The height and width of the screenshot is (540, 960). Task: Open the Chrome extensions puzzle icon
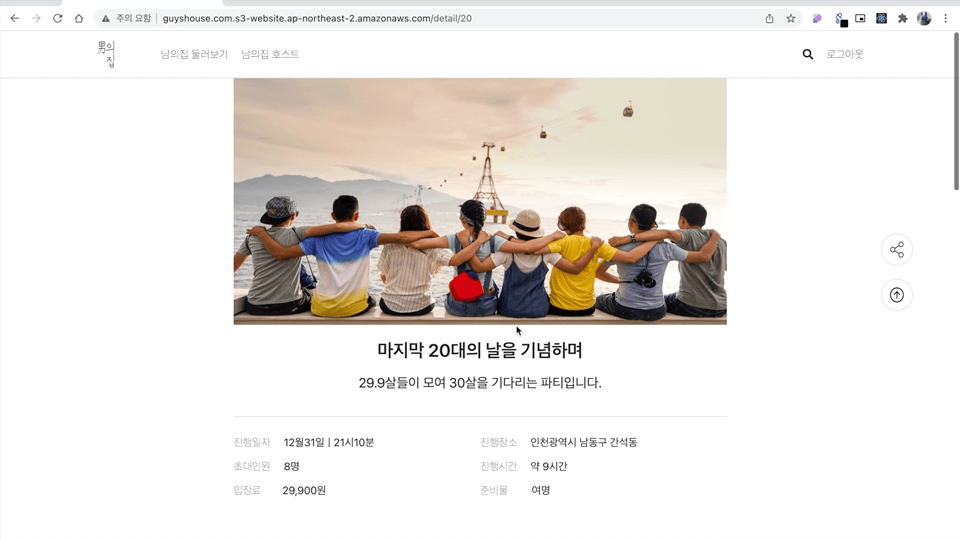coord(902,18)
